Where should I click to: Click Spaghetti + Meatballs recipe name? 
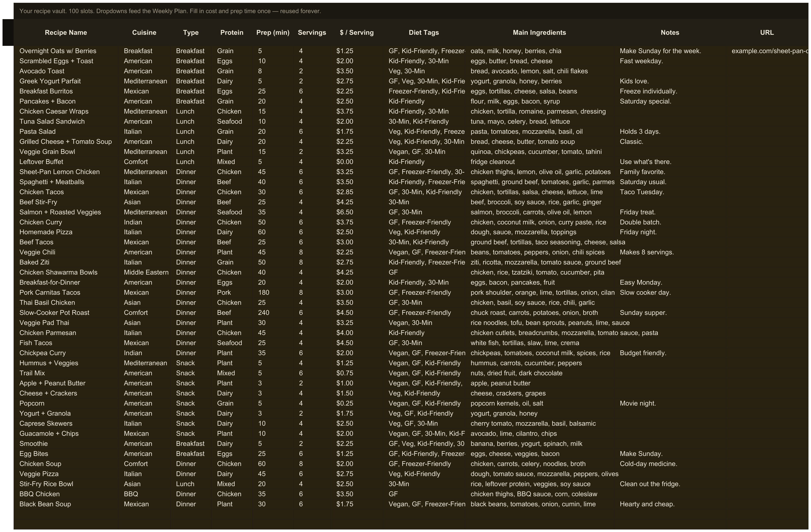coord(66,182)
